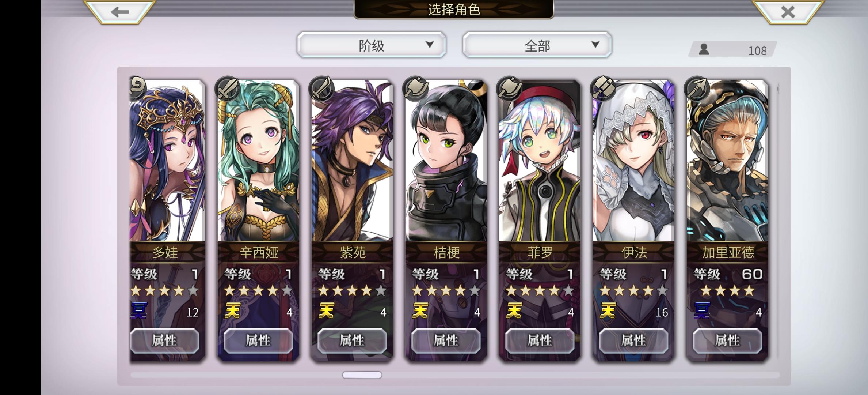Click the character count 108 indicator
This screenshot has height=395, width=868.
pos(732,49)
